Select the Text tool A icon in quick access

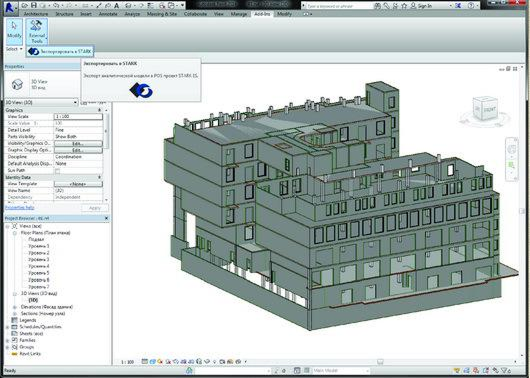click(117, 5)
